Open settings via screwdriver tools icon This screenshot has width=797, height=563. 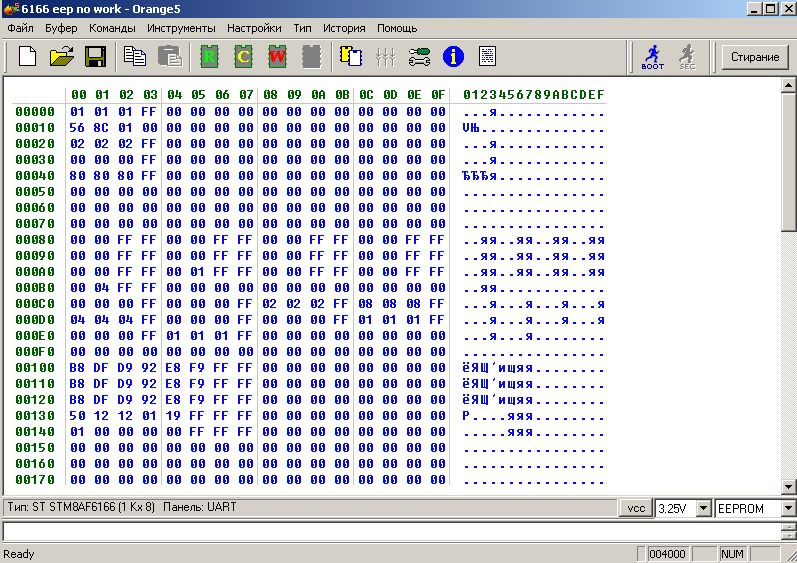pos(419,56)
